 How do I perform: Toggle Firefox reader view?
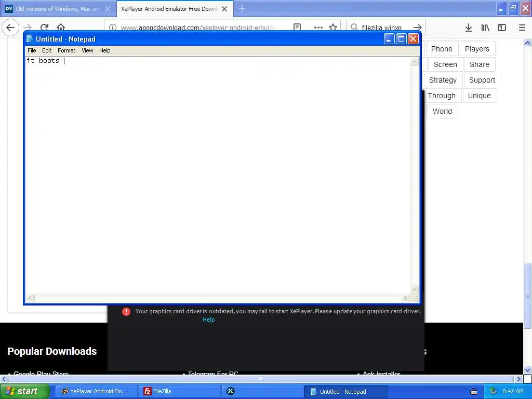coord(297,28)
